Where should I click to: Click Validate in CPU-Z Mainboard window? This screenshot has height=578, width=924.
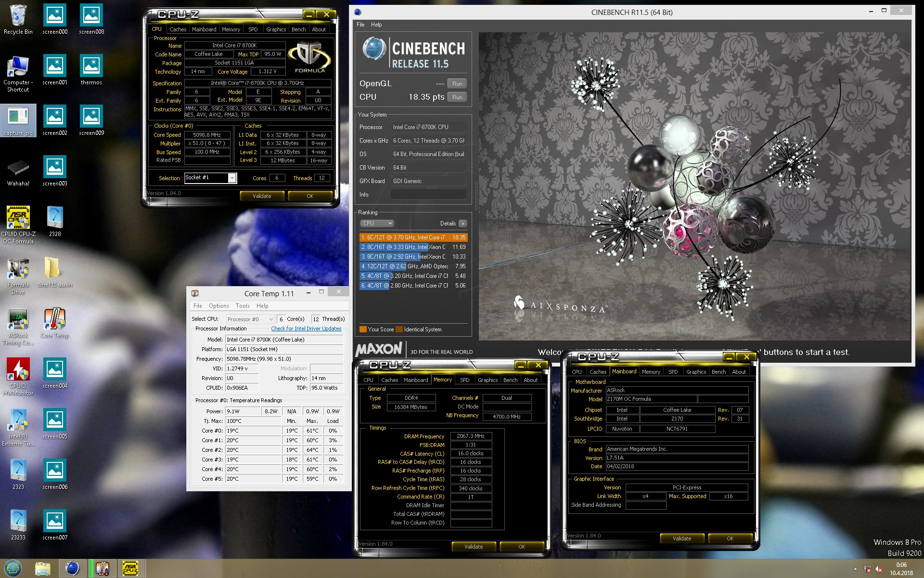682,539
